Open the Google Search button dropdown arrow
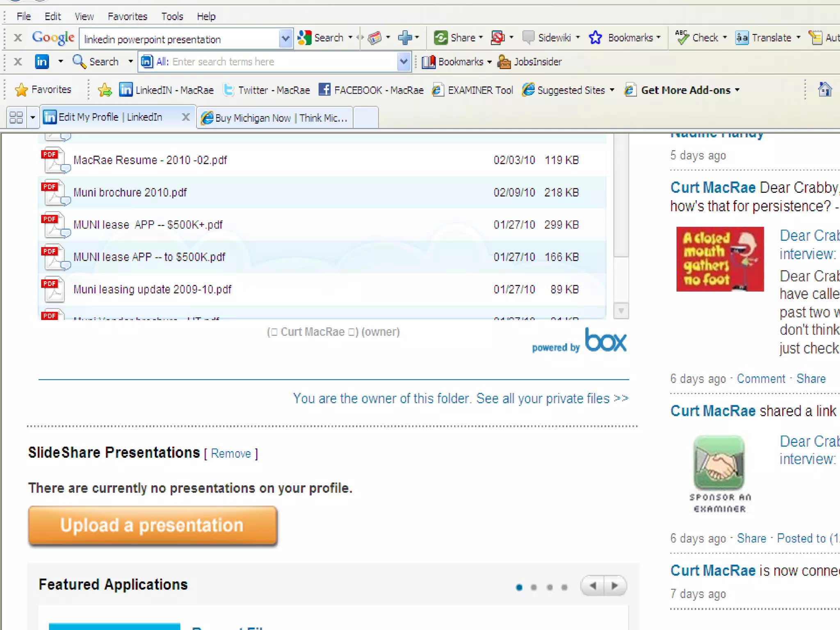This screenshot has height=630, width=840. [x=350, y=38]
